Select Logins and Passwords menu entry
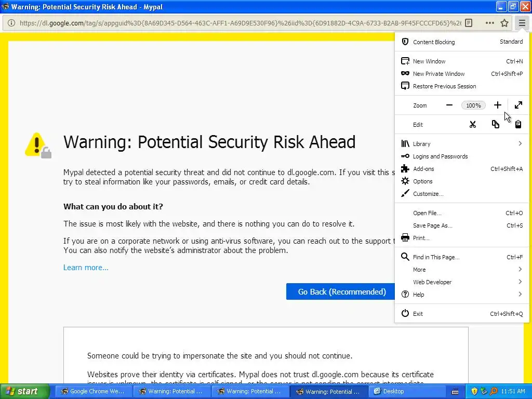 [x=440, y=156]
